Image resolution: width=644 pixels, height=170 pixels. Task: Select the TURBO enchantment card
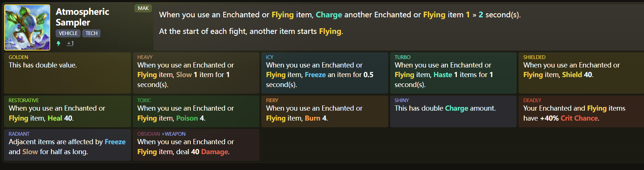[453, 73]
